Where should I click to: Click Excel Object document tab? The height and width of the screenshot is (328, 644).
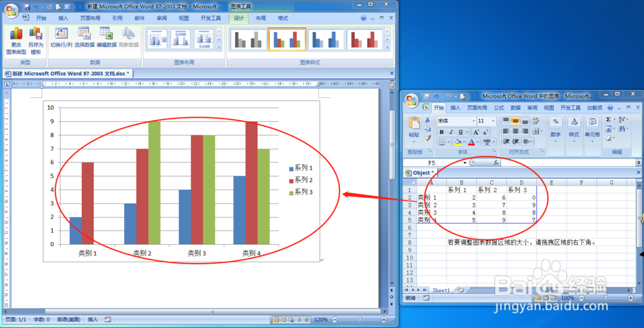tap(420, 173)
